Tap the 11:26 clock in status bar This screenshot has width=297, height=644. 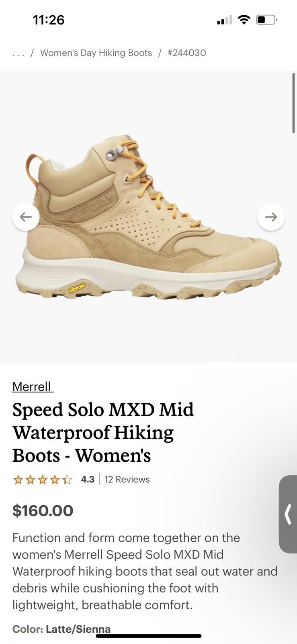[x=49, y=20]
